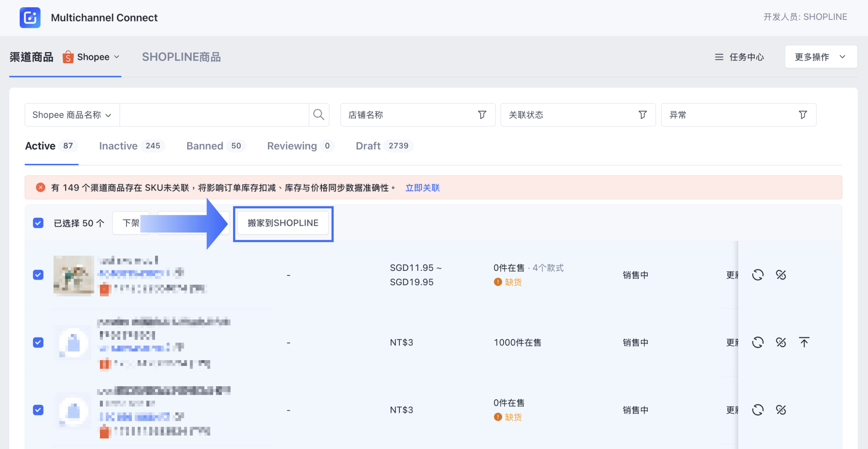This screenshot has width=868, height=449.
Task: Click the percent discount icon on second product row
Action: (x=781, y=342)
